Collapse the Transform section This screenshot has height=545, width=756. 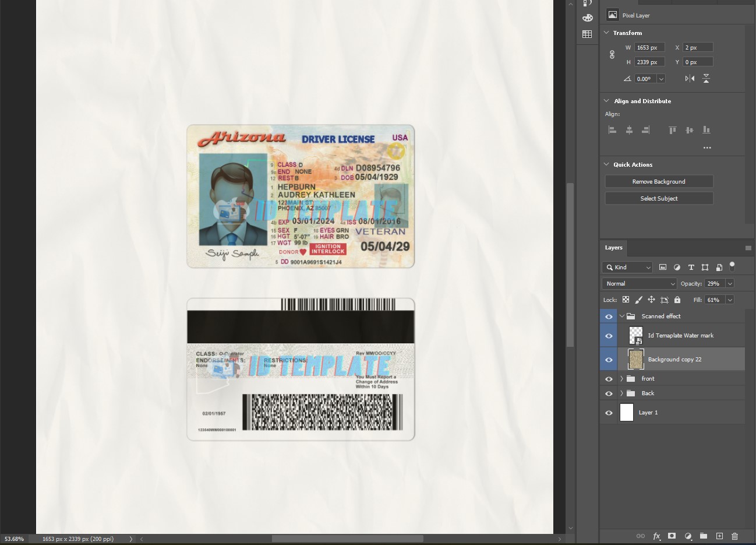[606, 33]
